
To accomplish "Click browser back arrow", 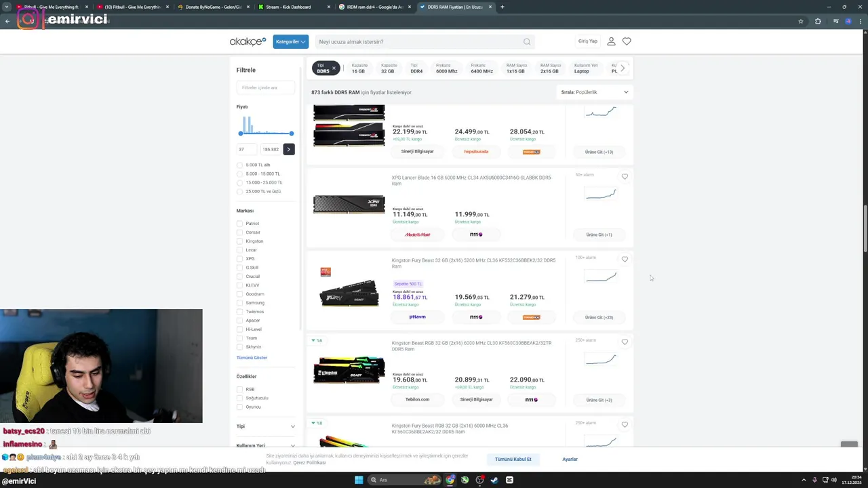I will coord(7,21).
